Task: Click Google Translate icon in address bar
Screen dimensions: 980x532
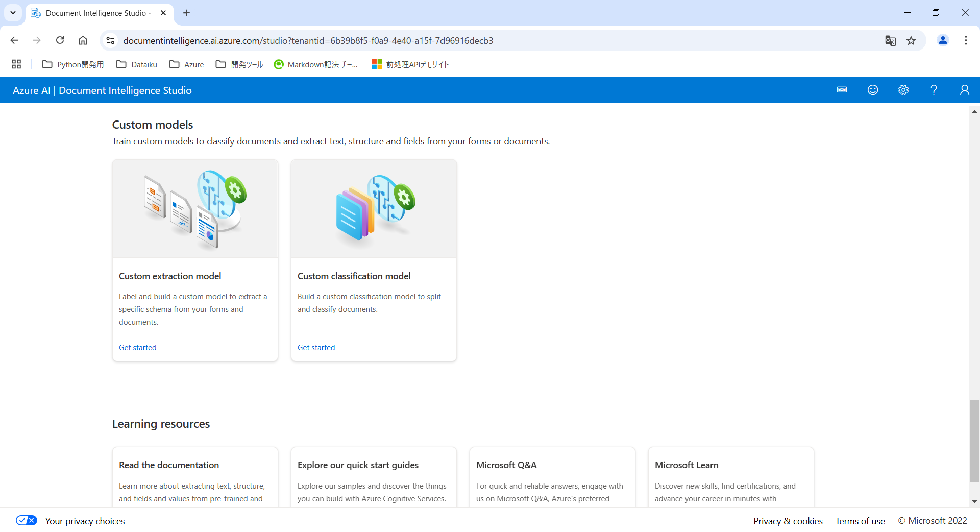Action: point(890,41)
